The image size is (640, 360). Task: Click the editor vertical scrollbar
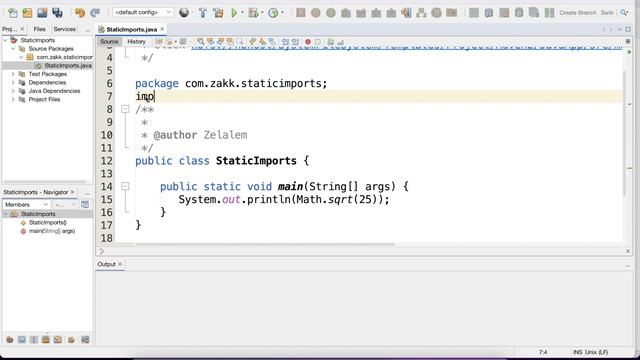coord(624,133)
